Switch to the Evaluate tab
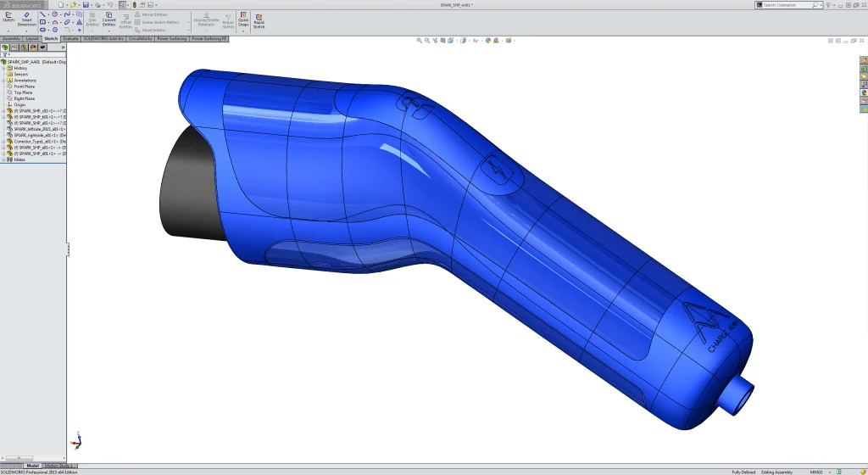The width and height of the screenshot is (868, 475). pyautogui.click(x=70, y=38)
